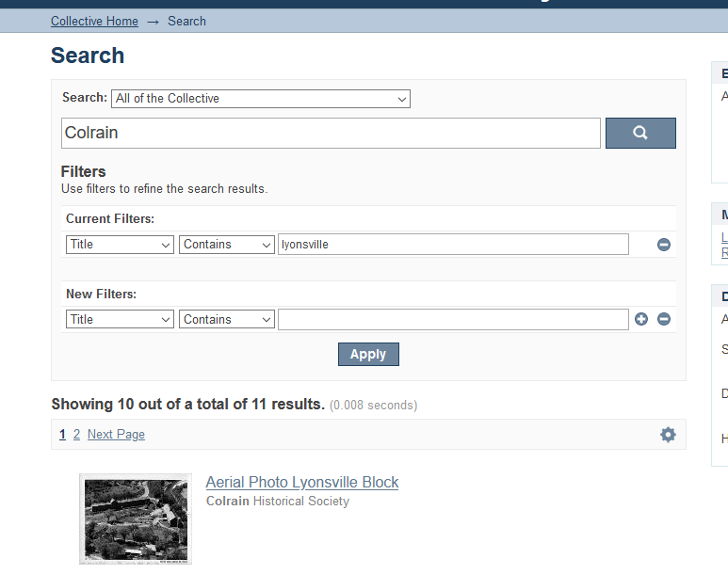Click the magnifying glass search button
Screen dimensions: 728x574
pyautogui.click(x=640, y=134)
